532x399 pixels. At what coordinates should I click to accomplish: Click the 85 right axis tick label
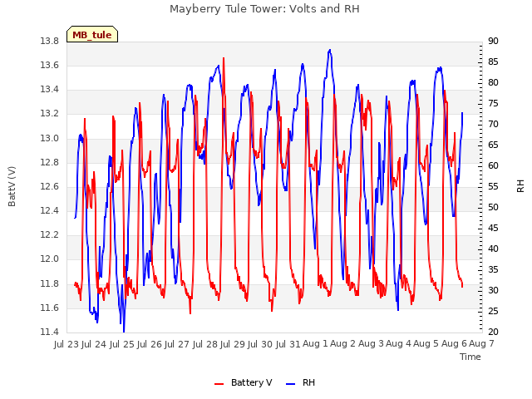[493, 62]
